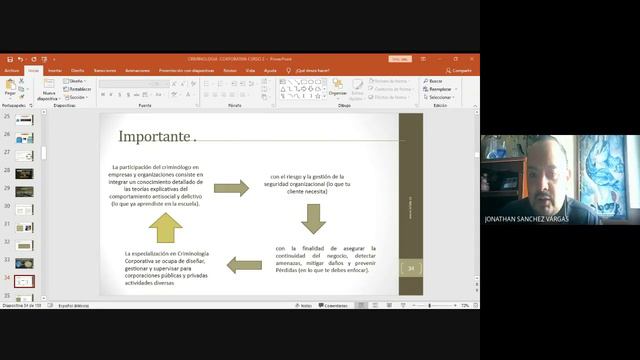
Task: Copy selection with the Copy icon
Action: [x=22, y=89]
